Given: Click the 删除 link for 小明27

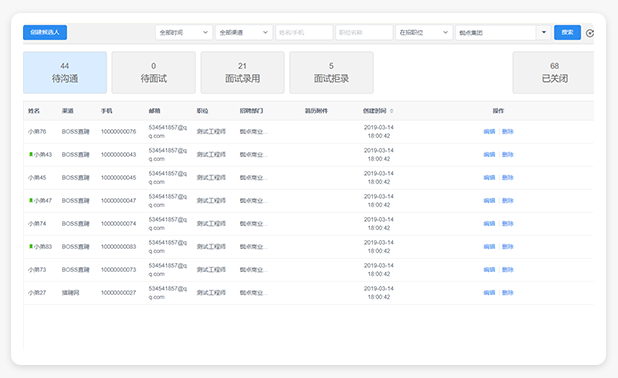Looking at the screenshot, I should click(x=508, y=292).
